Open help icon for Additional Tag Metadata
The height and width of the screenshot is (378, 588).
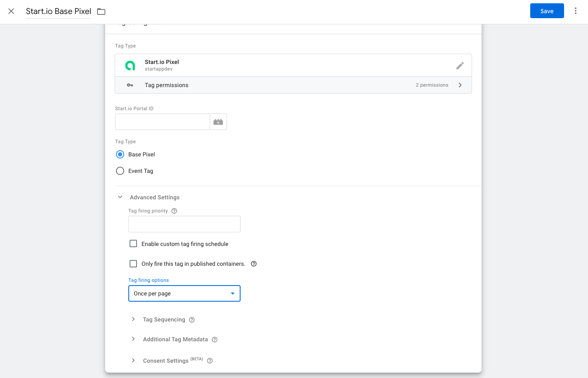[215, 340]
